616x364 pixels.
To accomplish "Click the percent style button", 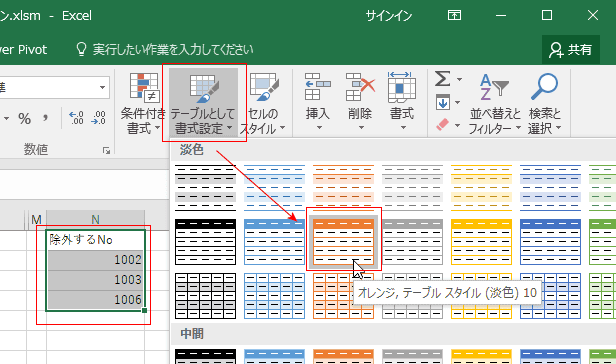I will click(x=24, y=118).
